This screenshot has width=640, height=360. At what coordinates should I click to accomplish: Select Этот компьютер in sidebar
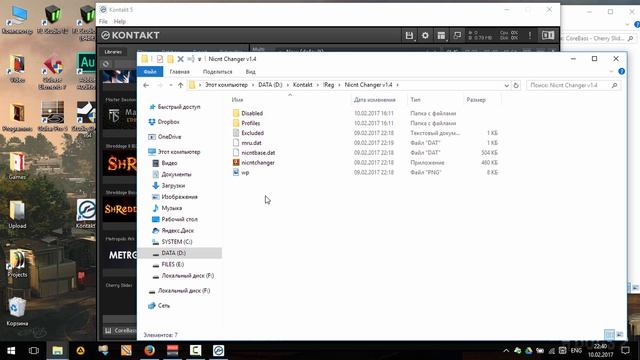(179, 152)
